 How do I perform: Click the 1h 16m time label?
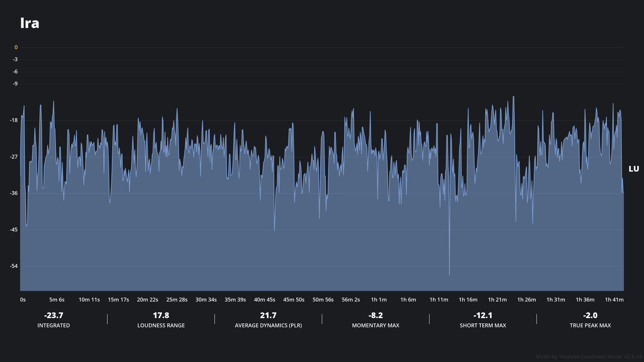point(468,300)
